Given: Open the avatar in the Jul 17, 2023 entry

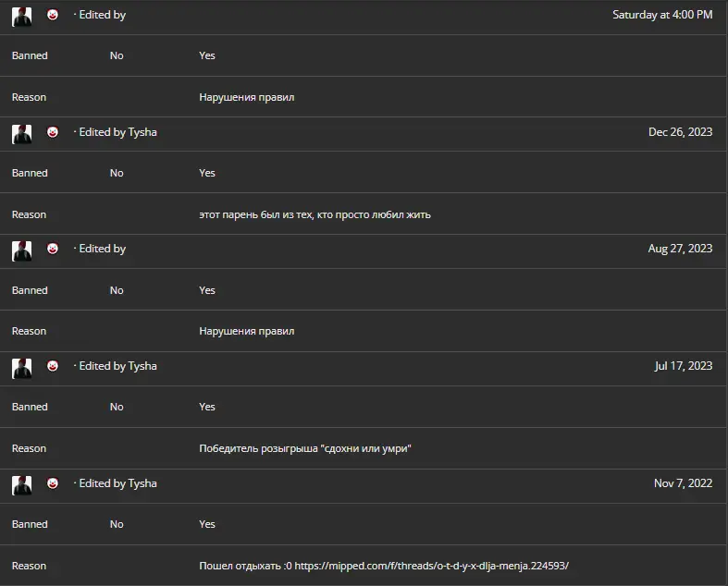Looking at the screenshot, I should (x=22, y=369).
